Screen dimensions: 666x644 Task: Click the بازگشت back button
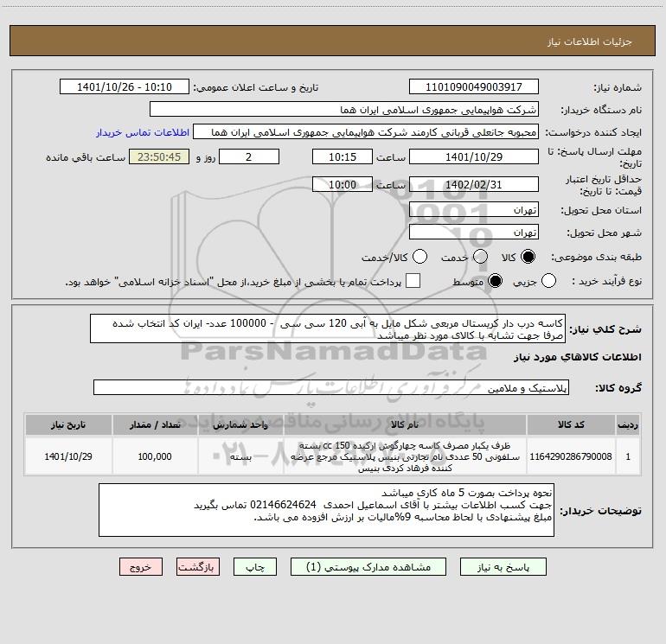click(x=198, y=567)
